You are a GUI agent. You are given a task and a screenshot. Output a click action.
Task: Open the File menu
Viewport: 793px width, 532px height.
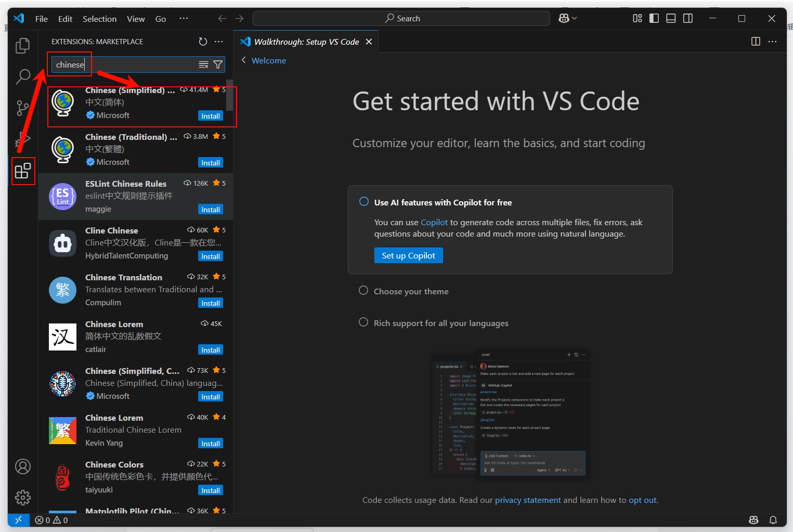pyautogui.click(x=41, y=18)
